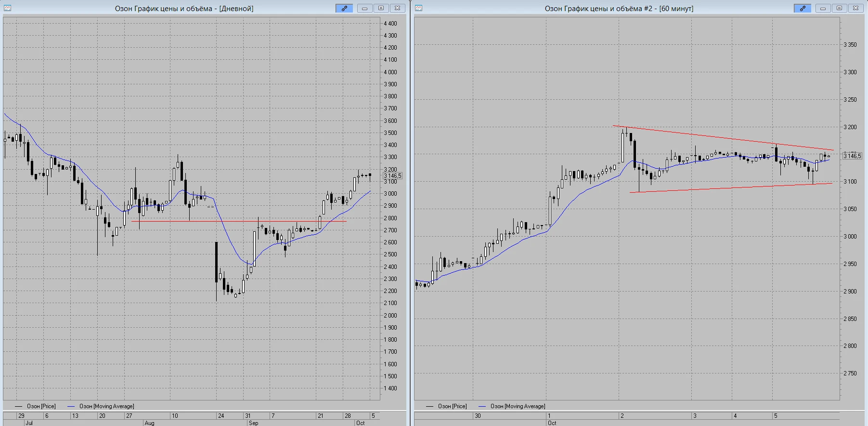Click the 3 200 label on 60-minute price axis
This screenshot has height=426, width=868.
tap(850, 127)
